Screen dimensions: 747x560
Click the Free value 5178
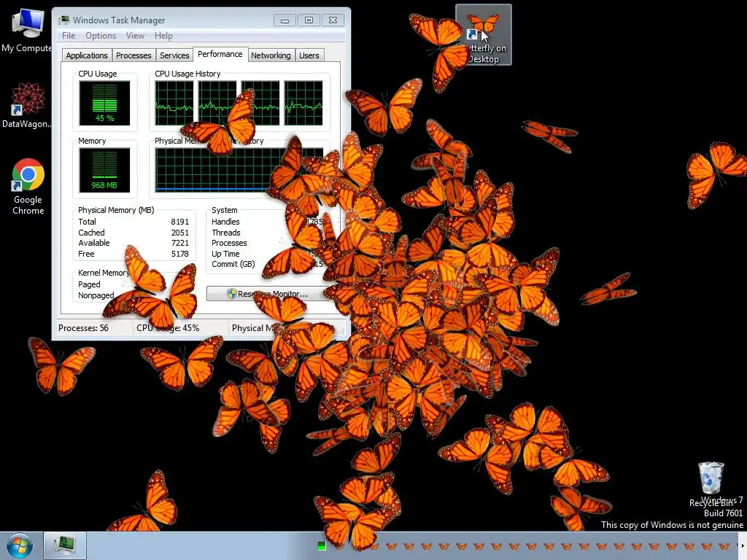(180, 254)
